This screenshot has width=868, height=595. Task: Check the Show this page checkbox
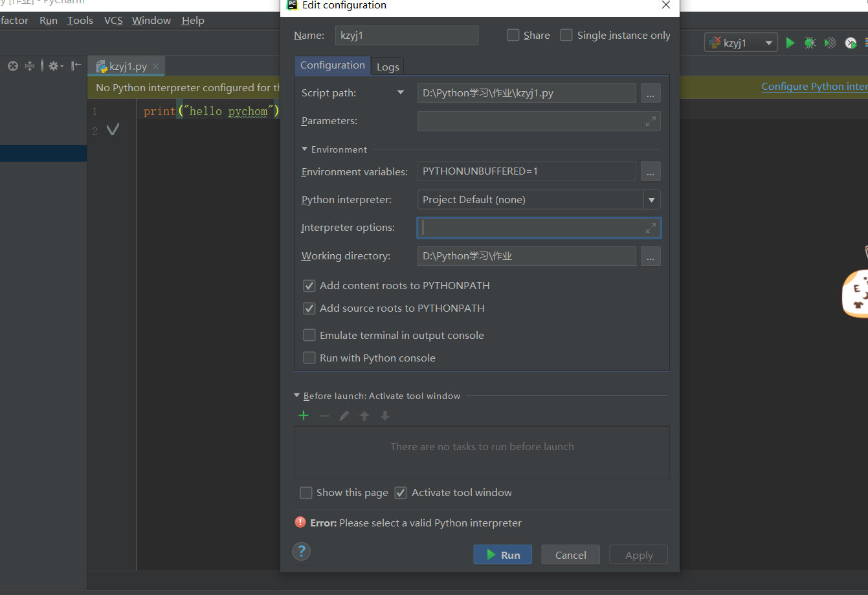point(306,493)
